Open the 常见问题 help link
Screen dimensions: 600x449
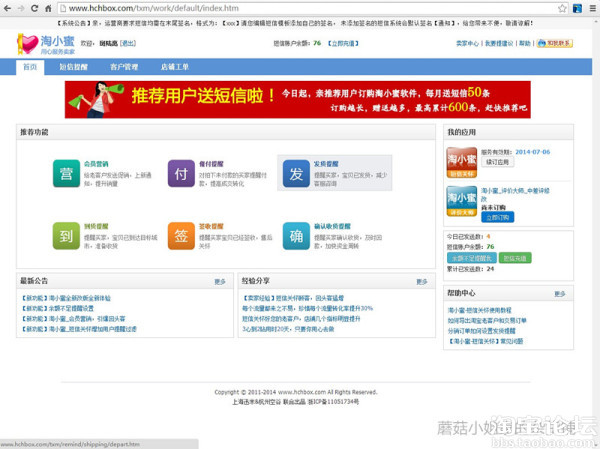[x=485, y=341]
